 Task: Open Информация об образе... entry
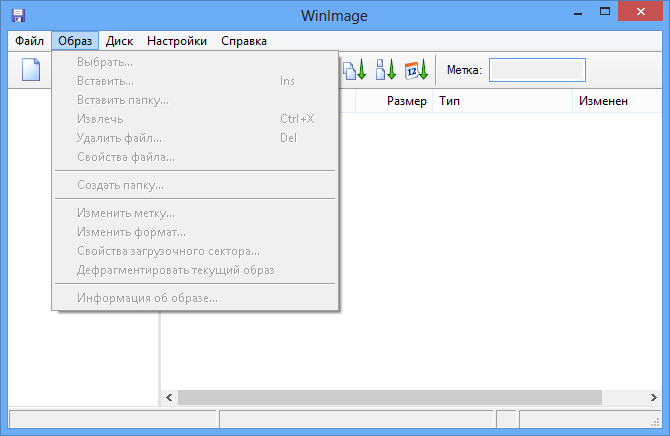[x=195, y=298]
